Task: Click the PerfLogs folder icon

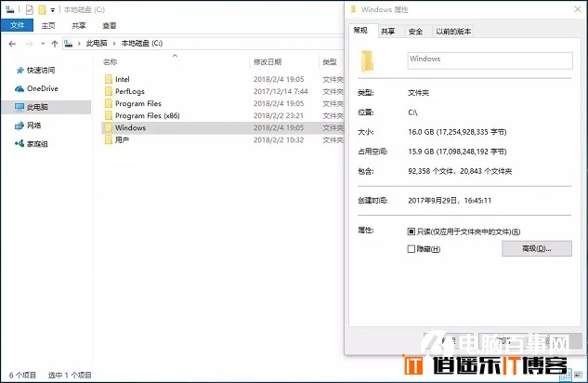Action: (109, 91)
